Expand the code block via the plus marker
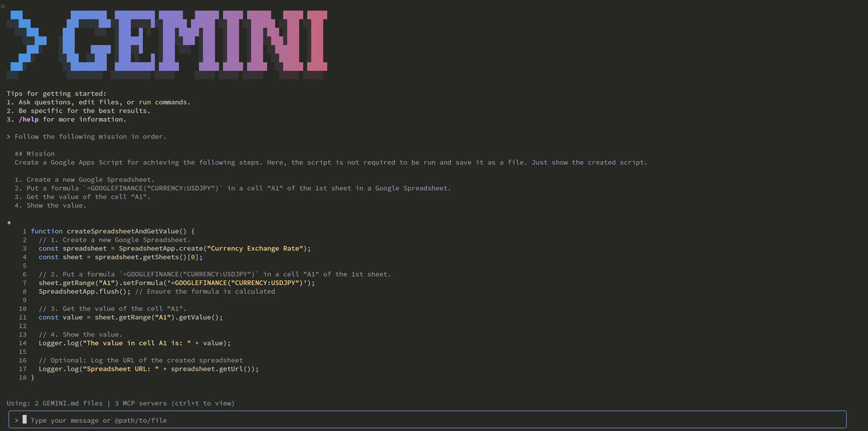 [9, 222]
